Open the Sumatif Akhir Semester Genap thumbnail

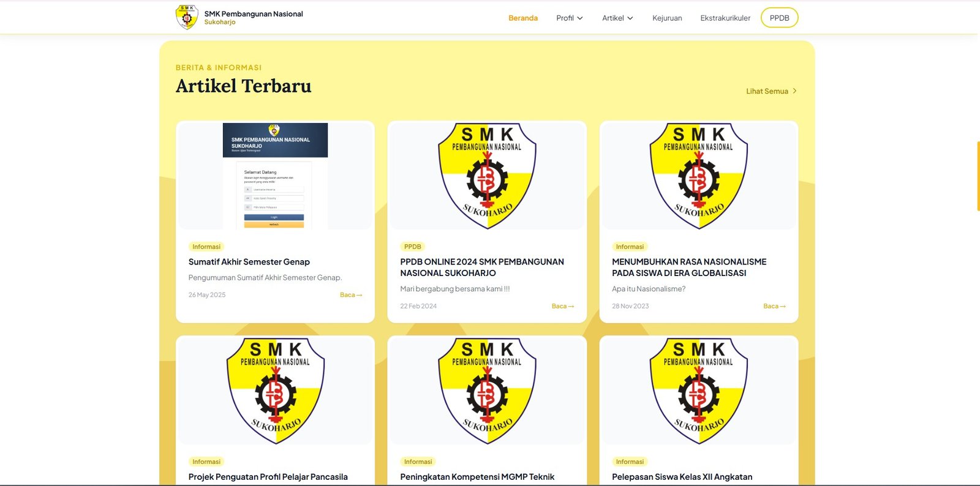click(x=275, y=176)
